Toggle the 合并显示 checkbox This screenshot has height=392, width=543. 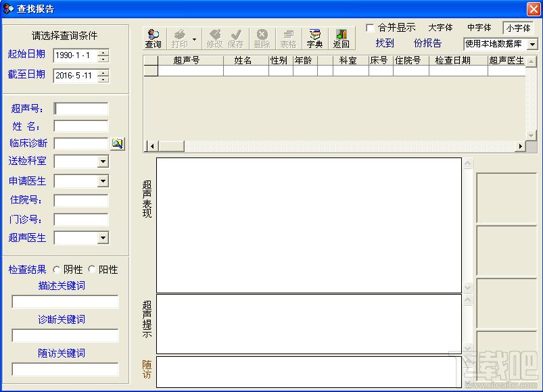[370, 27]
